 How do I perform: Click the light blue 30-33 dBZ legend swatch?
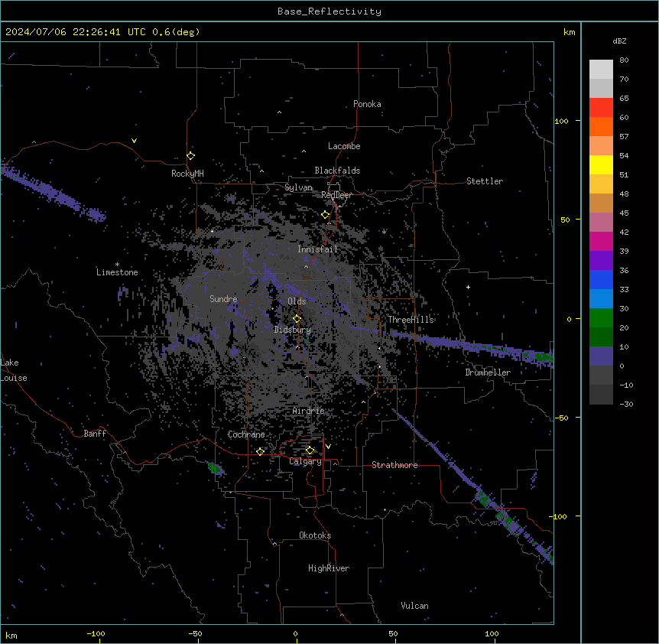[x=601, y=299]
